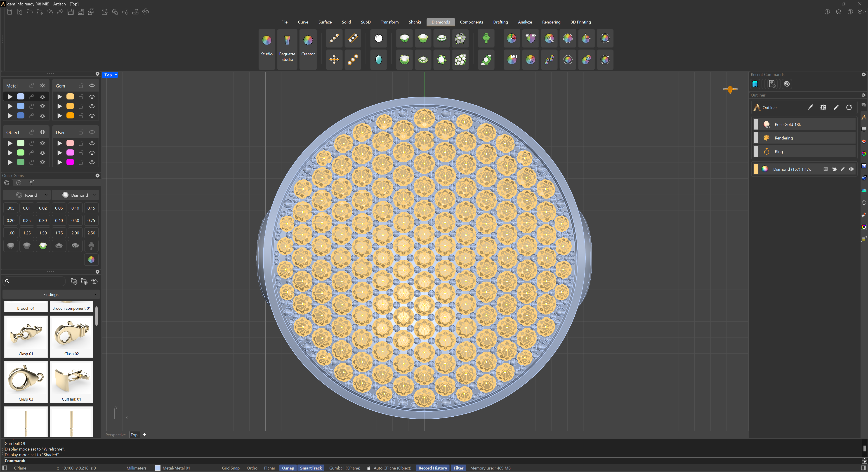Toggle visibility of the User layer group
The width and height of the screenshot is (868, 472).
pos(92,132)
